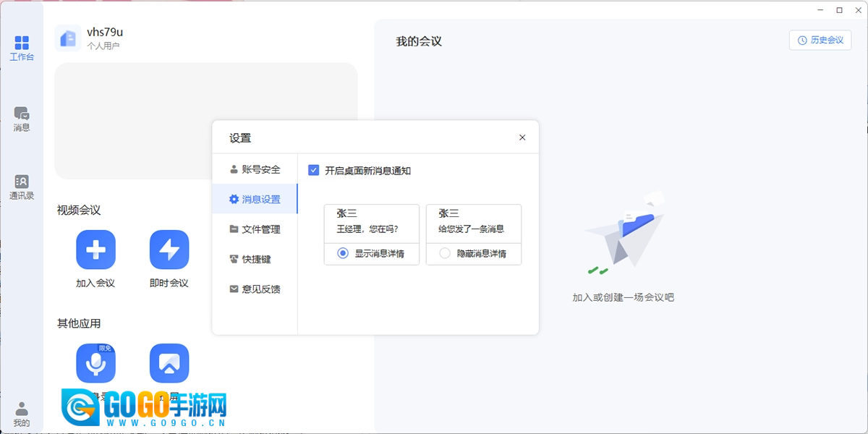This screenshot has height=434, width=868.
Task: Click the 其他应用 section heading
Action: (x=79, y=323)
